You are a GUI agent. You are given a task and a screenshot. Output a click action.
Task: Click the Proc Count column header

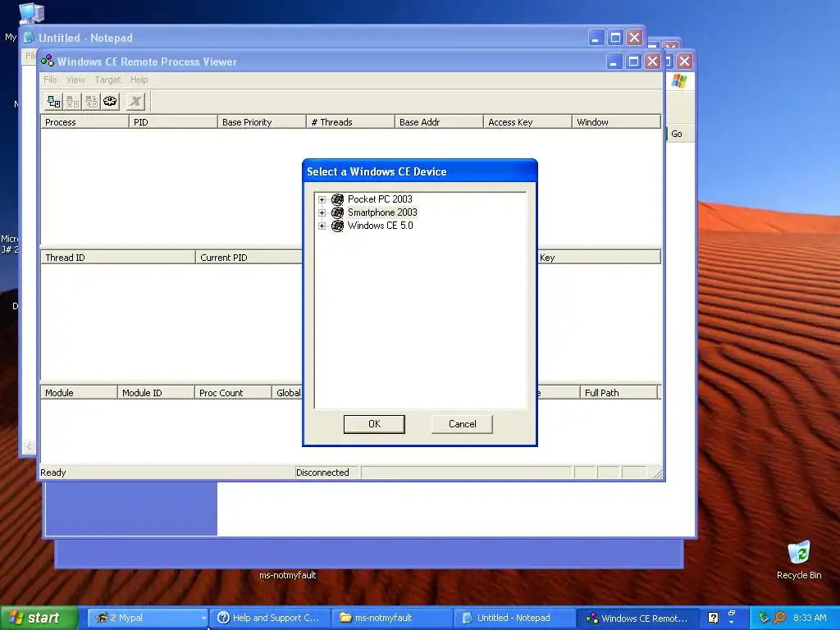(233, 393)
